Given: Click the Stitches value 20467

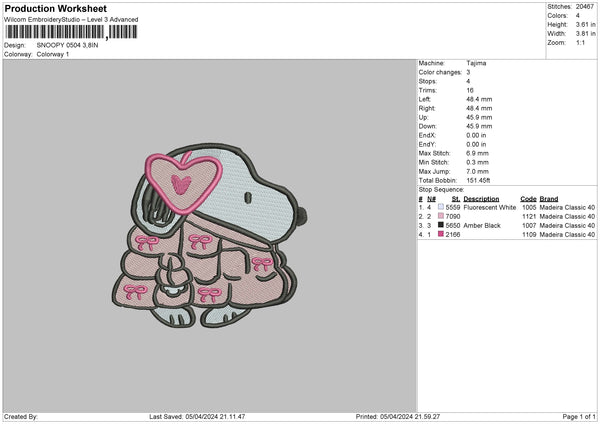Looking at the screenshot, I should coord(585,7).
